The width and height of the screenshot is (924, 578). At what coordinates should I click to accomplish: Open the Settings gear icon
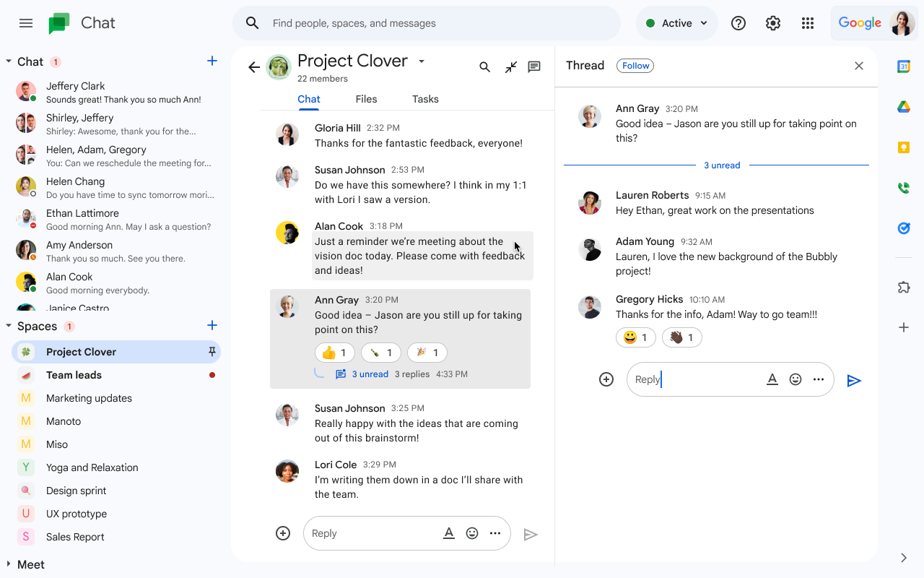(x=773, y=23)
